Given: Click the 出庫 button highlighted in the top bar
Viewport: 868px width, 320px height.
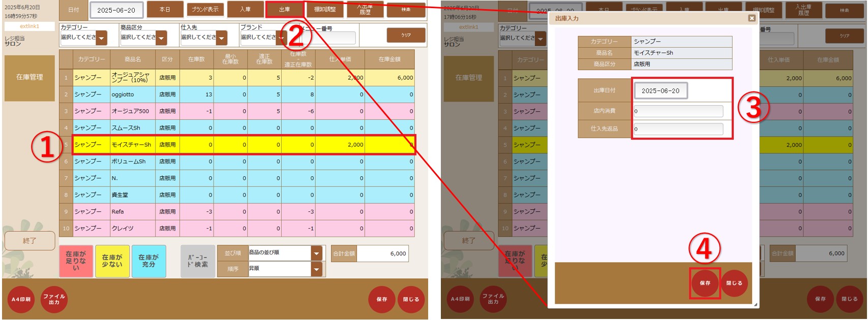Looking at the screenshot, I should [x=284, y=10].
